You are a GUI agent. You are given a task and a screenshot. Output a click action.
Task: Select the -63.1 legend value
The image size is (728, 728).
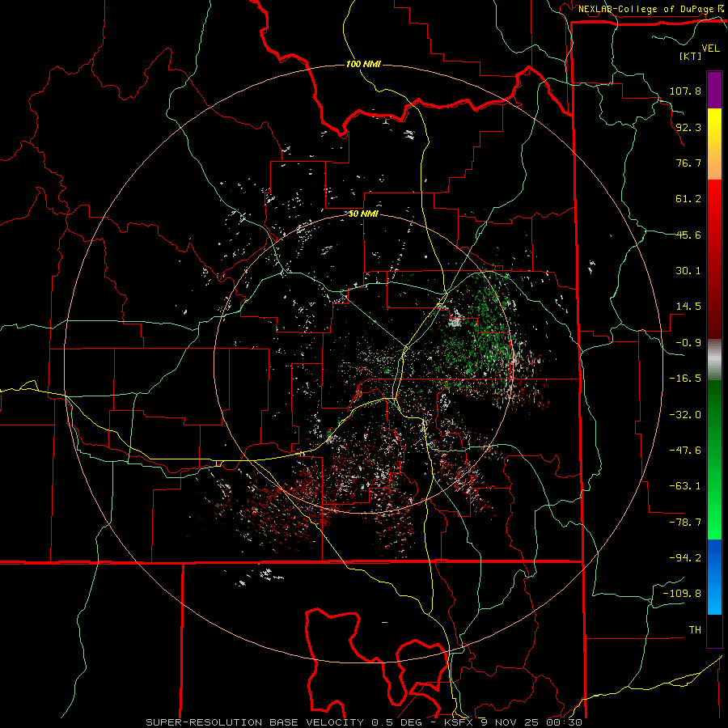685,486
